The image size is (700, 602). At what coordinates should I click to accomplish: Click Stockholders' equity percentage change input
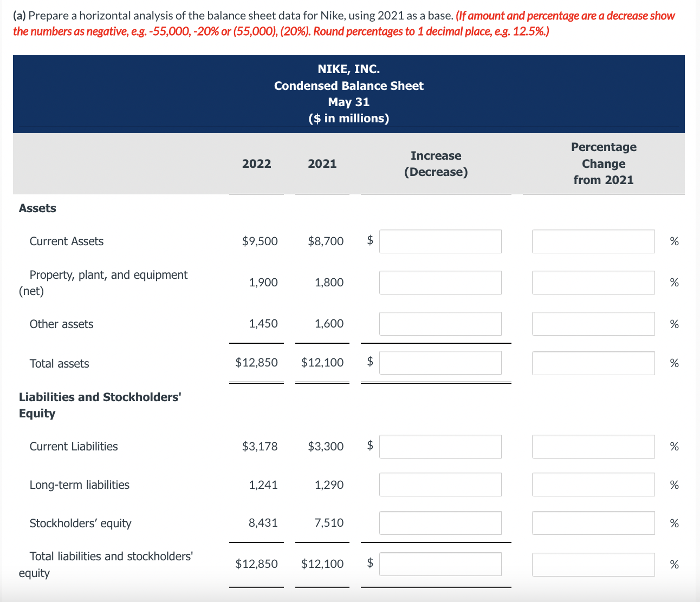click(593, 523)
